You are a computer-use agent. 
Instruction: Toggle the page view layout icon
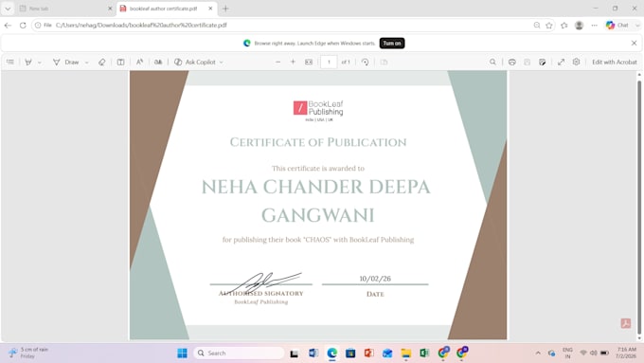pyautogui.click(x=121, y=62)
